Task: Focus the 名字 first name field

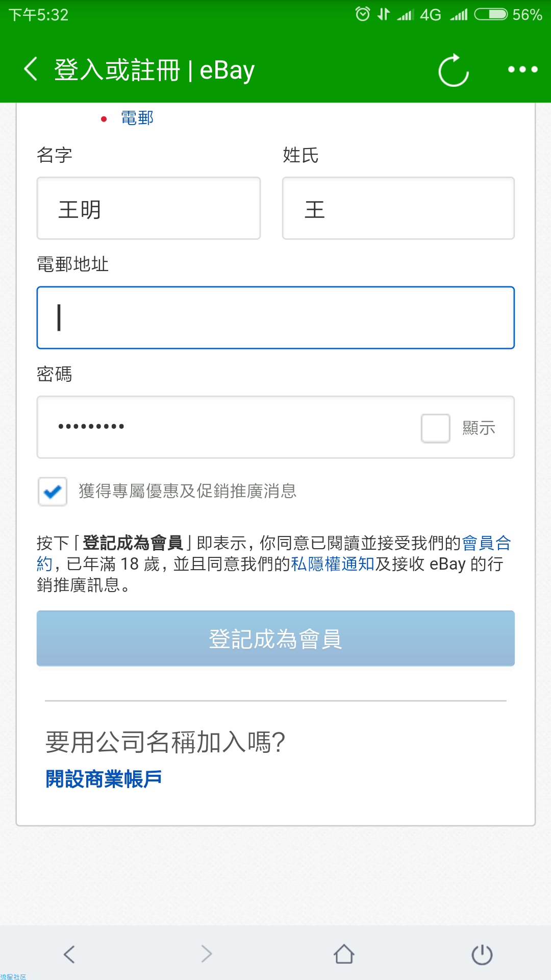Action: click(x=148, y=208)
